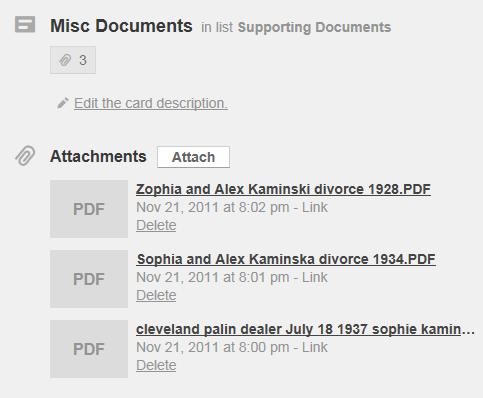Image resolution: width=483 pixels, height=398 pixels.
Task: Open the Cleveland Plain Dealer July 18 1937 file link
Action: pos(305,329)
